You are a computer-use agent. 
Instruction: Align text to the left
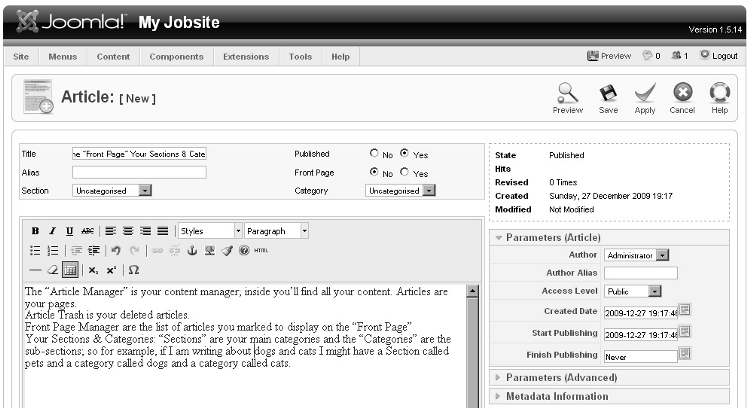point(110,231)
